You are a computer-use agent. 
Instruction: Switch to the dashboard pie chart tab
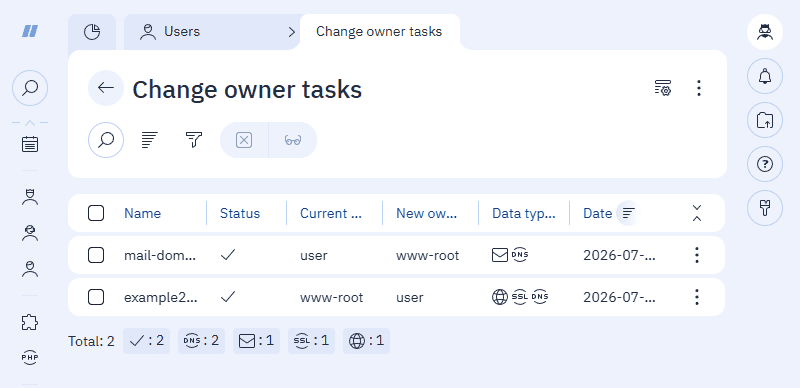(92, 32)
